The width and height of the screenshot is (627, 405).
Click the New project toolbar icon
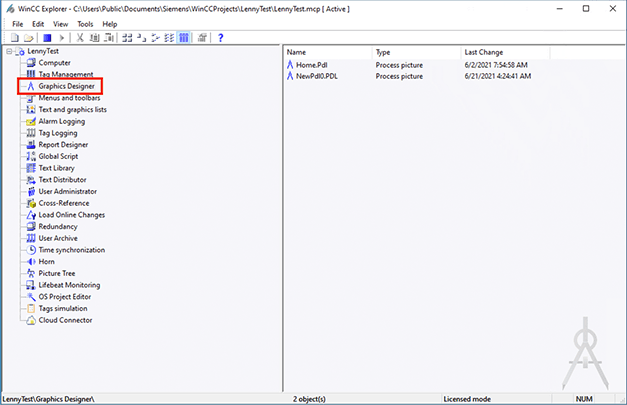coord(15,38)
